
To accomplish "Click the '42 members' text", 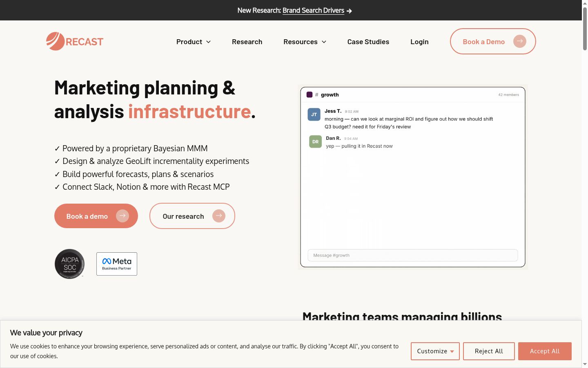I will 509,95.
